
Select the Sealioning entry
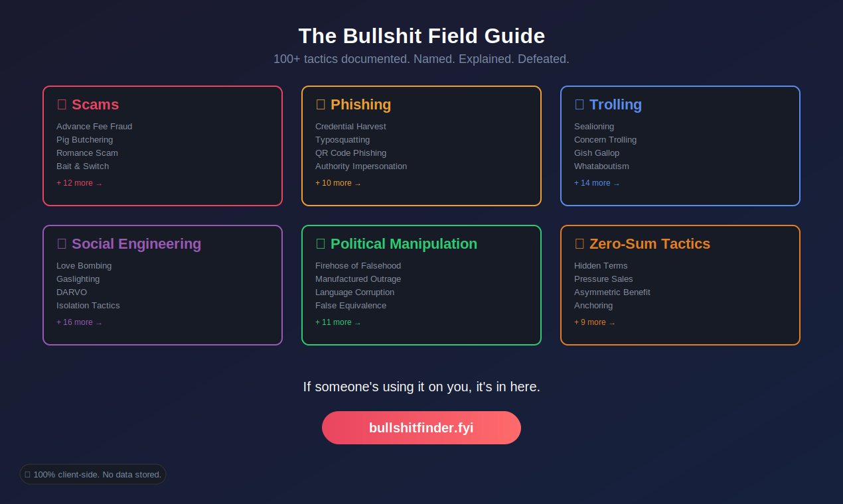(x=594, y=126)
